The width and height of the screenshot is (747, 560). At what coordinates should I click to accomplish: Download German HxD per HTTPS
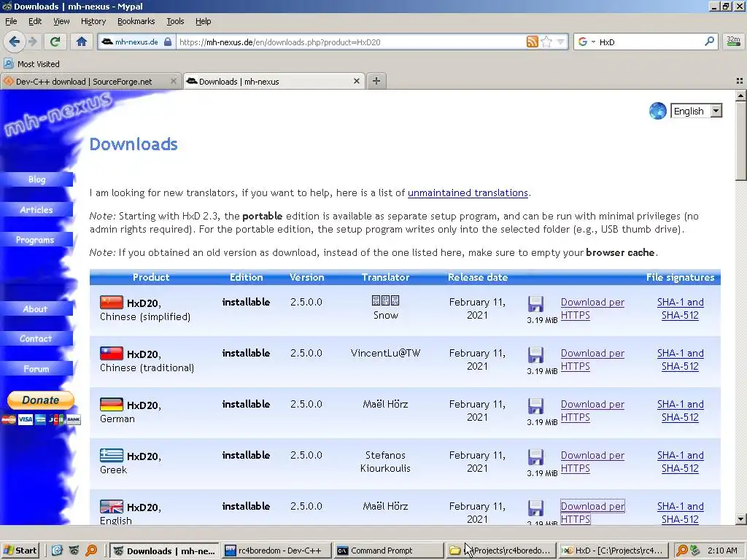[x=592, y=411]
